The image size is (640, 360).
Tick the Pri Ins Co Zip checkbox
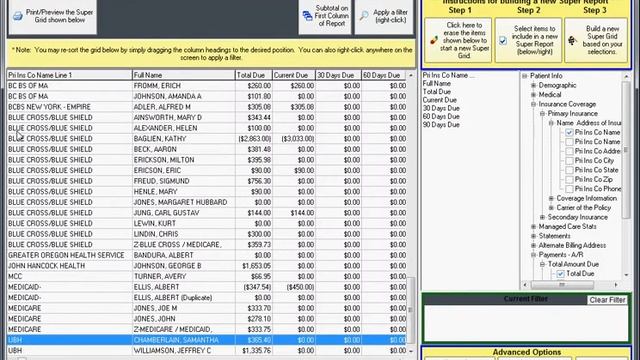(569, 179)
